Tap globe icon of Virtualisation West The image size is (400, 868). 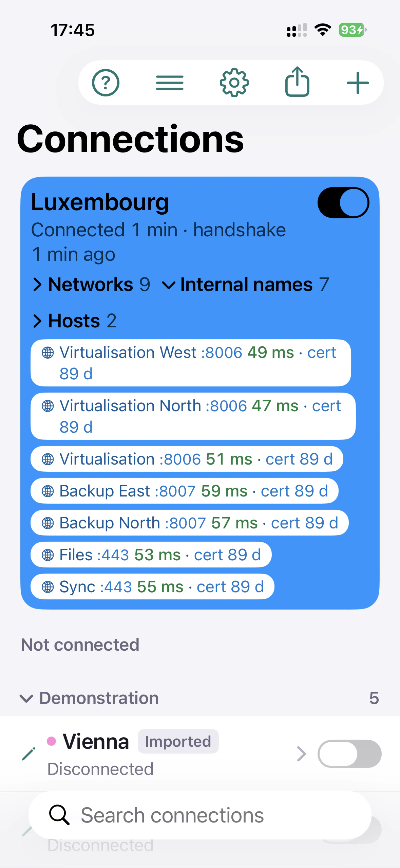pos(47,352)
